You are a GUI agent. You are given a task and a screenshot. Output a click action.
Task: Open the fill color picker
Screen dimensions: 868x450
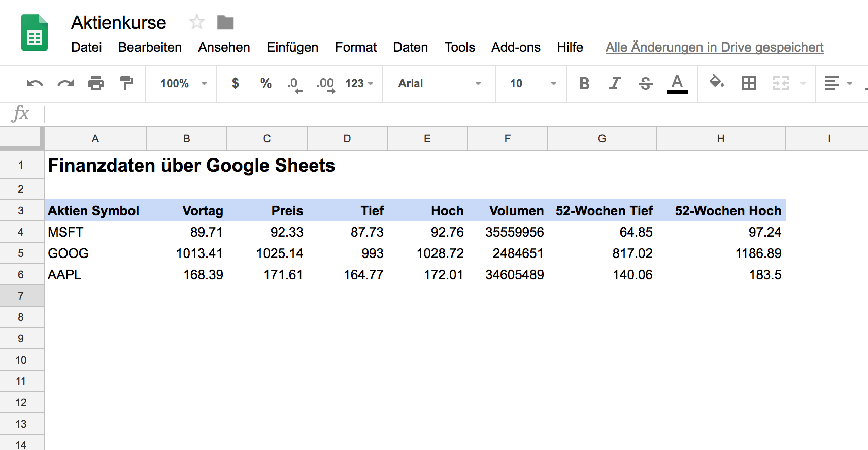pos(717,82)
